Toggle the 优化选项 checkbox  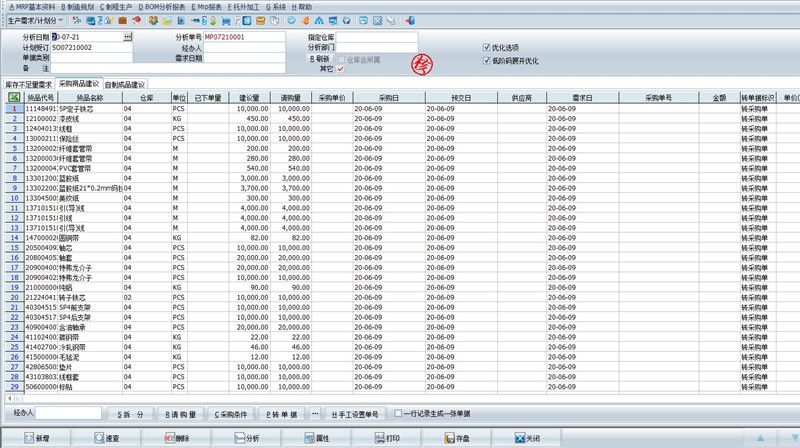486,48
